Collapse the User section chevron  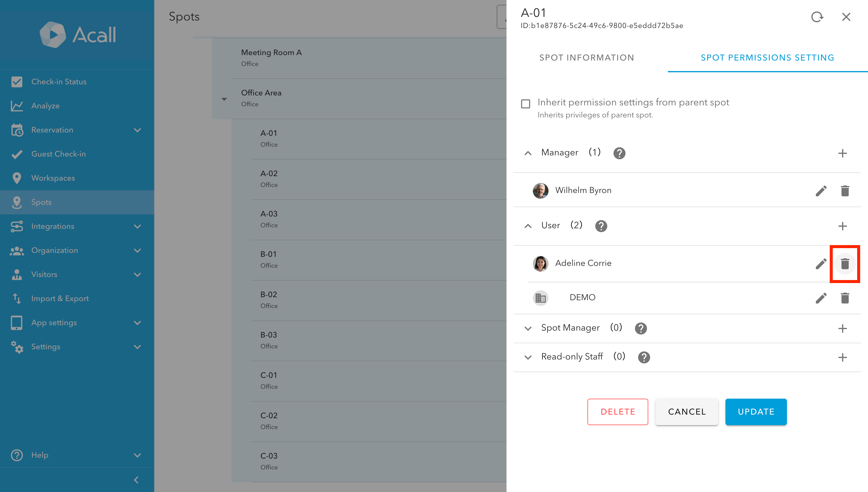[528, 226]
